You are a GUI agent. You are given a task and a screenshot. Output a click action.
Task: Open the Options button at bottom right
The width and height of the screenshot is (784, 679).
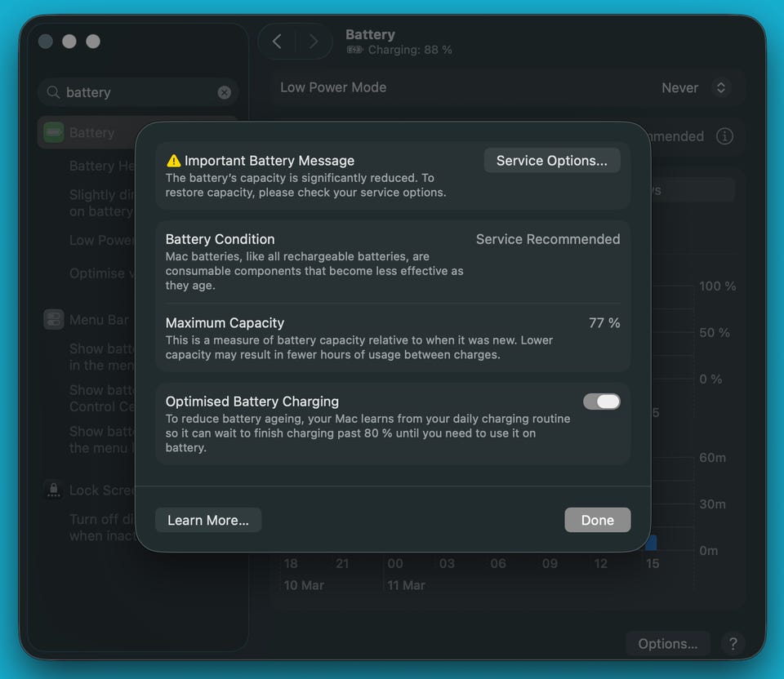coord(667,644)
